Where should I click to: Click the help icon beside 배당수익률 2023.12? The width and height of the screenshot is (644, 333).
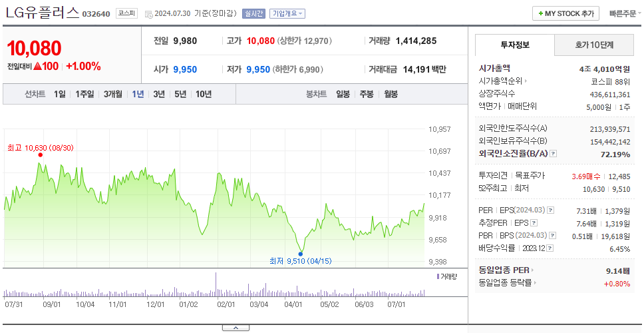[x=550, y=248]
